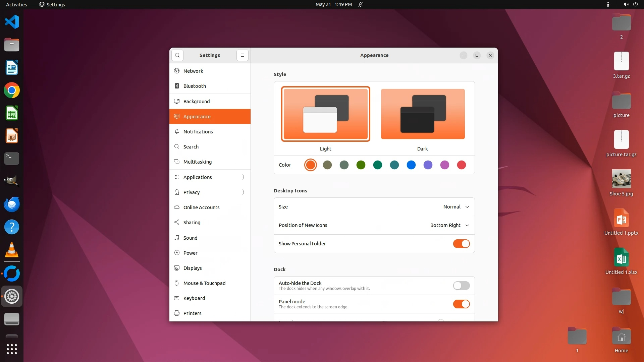Click the Printers icon in sidebar
The width and height of the screenshot is (644, 362).
[177, 313]
